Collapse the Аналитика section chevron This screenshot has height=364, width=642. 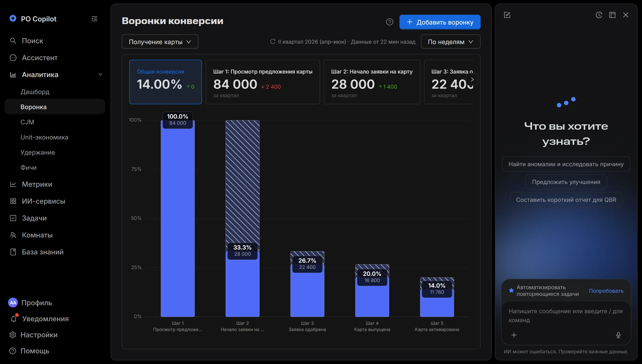(100, 74)
